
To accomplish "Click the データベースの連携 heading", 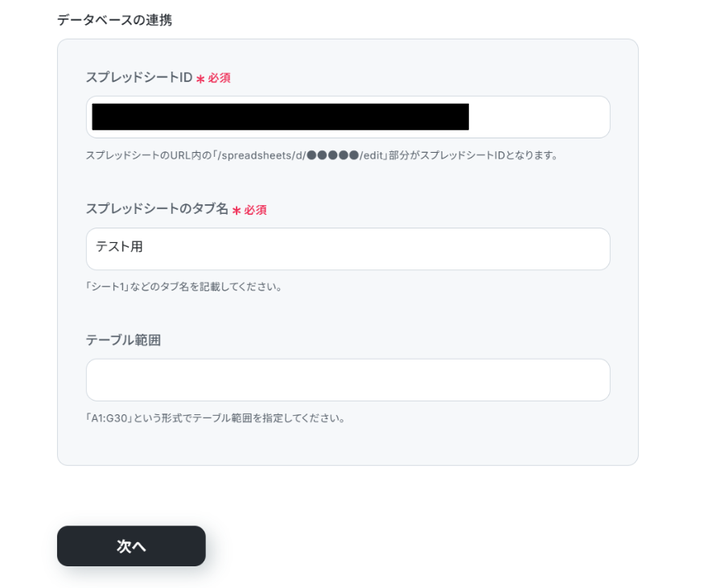I will pyautogui.click(x=114, y=20).
